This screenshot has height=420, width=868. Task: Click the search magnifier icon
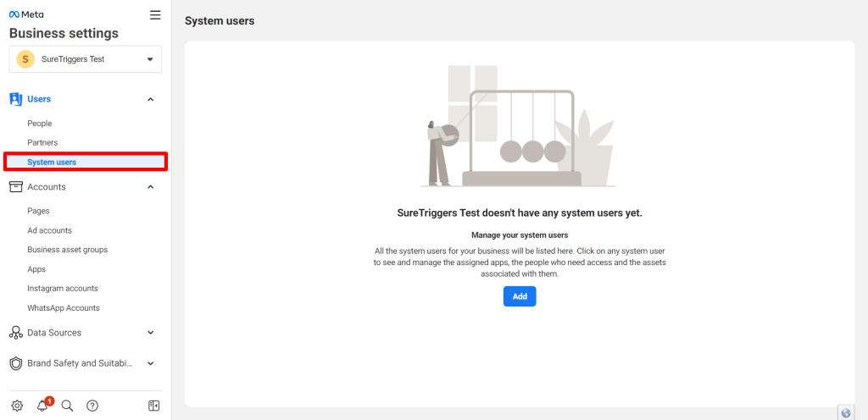(68, 406)
